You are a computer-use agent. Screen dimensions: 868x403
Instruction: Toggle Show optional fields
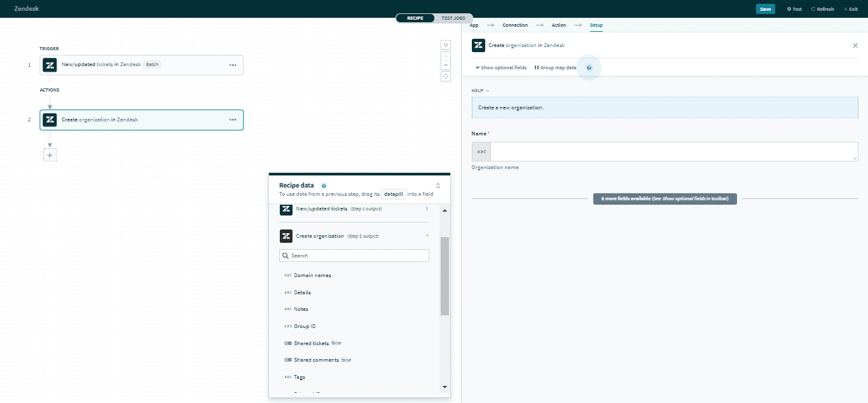[x=500, y=67]
